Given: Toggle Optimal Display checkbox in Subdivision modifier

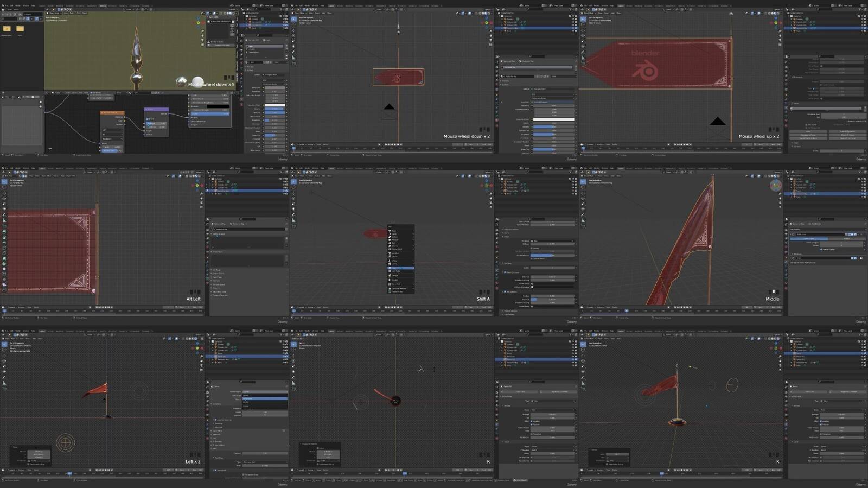Looking at the screenshot, I should click(821, 249).
